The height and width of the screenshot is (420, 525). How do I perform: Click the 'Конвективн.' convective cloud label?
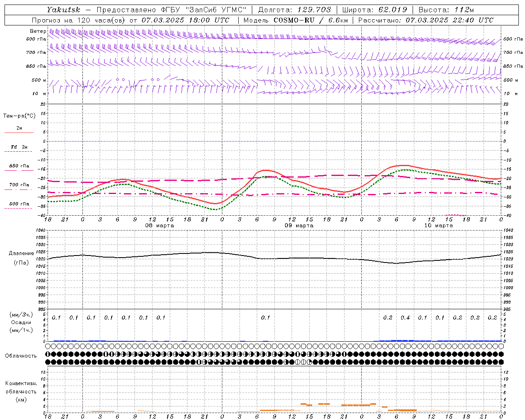click(x=21, y=383)
